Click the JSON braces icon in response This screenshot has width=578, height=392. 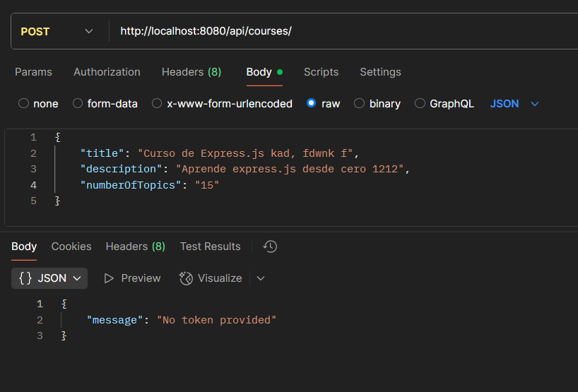(25, 278)
